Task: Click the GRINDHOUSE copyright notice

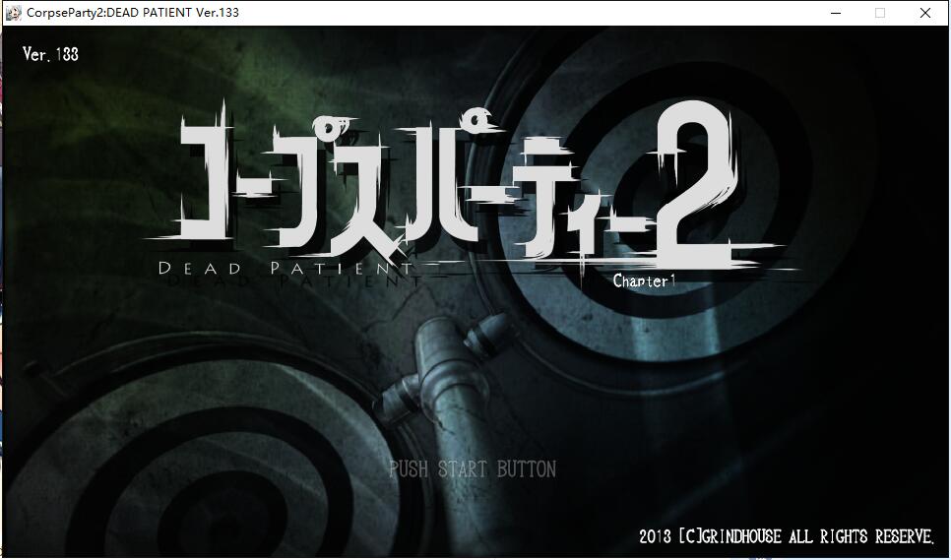Action: point(786,536)
